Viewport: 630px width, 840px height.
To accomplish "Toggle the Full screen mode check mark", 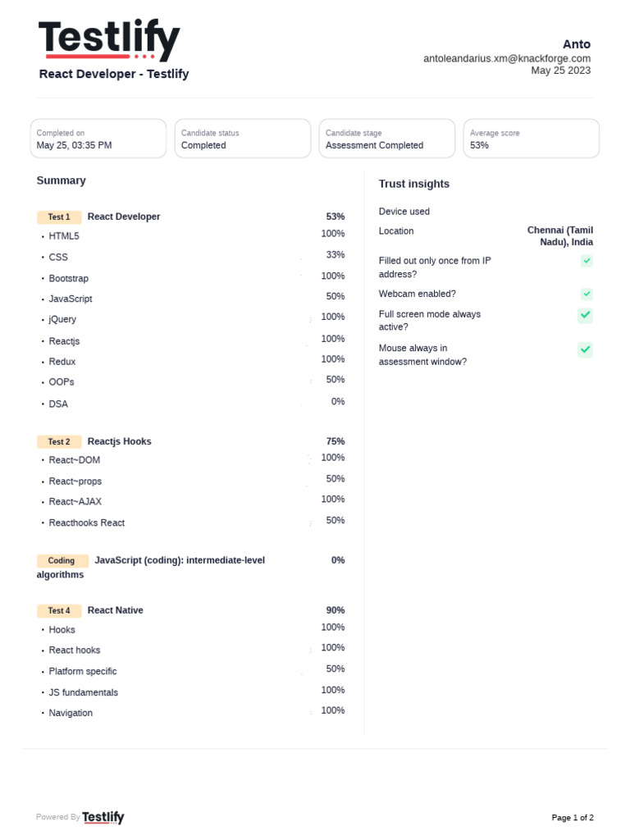I will click(x=585, y=315).
